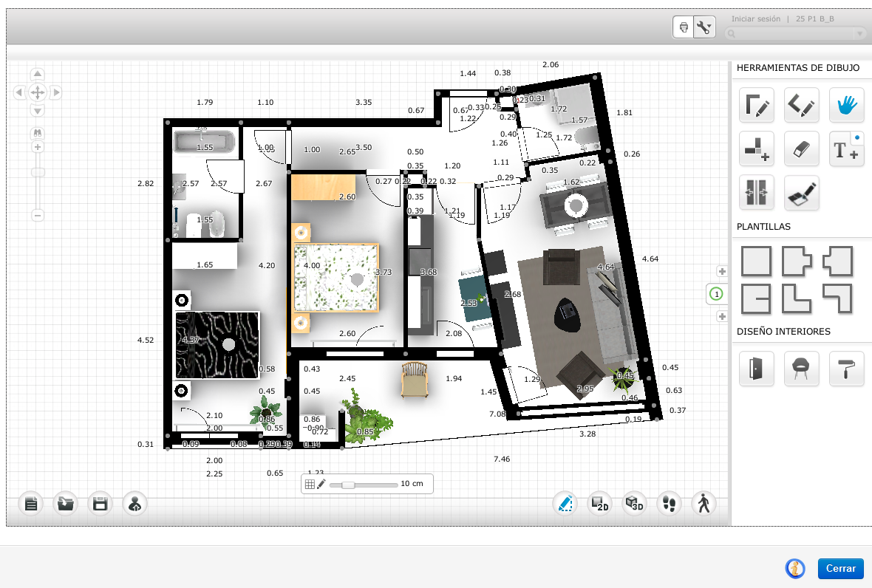Insert the left-notched room template
This screenshot has width=872, height=588.
point(837,261)
